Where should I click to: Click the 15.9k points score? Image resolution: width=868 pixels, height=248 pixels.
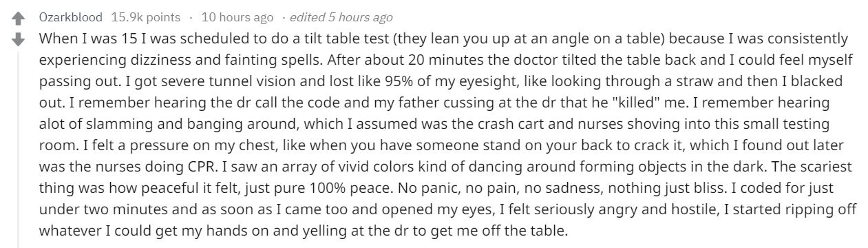tap(144, 17)
